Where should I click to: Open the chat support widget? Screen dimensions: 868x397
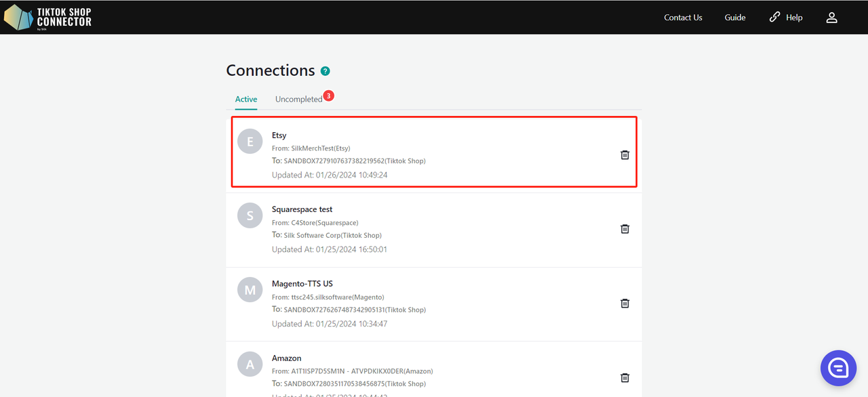click(839, 368)
